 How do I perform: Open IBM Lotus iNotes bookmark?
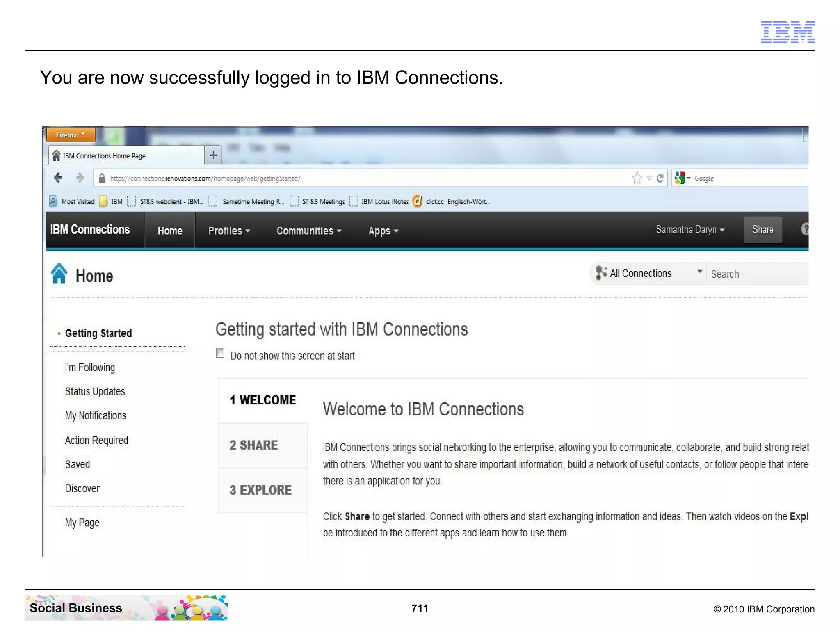coord(379,201)
